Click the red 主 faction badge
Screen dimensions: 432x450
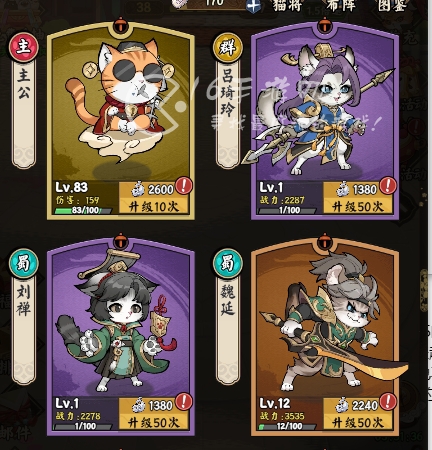click(24, 47)
